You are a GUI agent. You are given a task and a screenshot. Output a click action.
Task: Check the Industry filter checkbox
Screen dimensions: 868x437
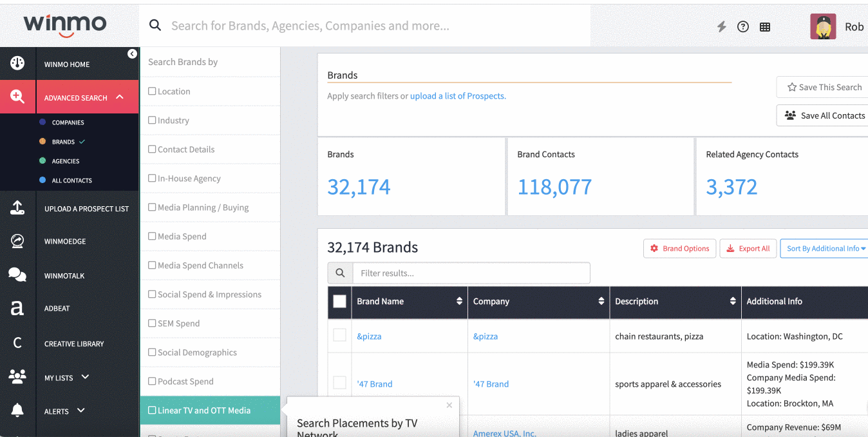point(152,120)
